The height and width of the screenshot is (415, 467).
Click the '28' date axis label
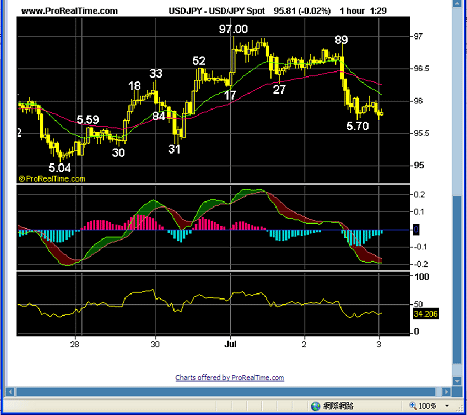[75, 344]
